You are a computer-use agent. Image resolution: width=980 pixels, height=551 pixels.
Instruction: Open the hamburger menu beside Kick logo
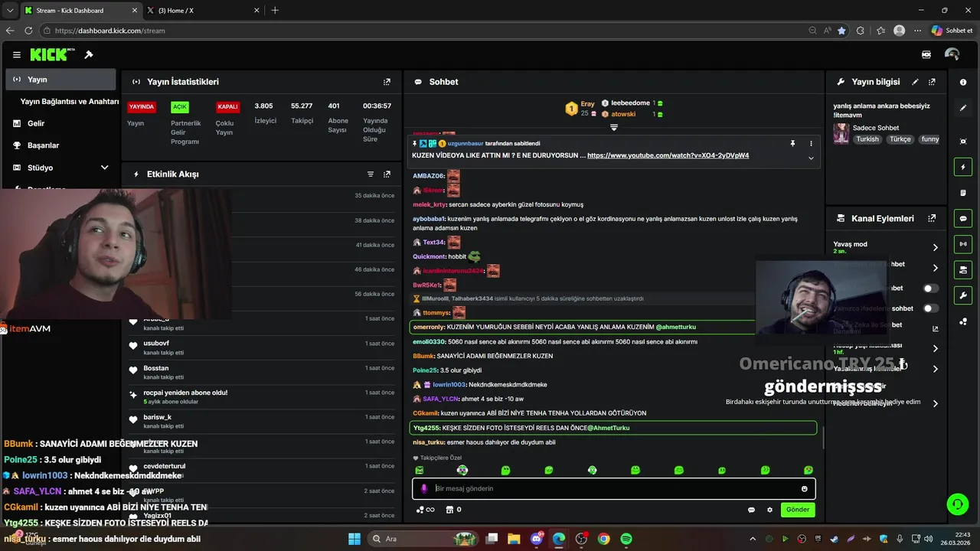point(17,55)
